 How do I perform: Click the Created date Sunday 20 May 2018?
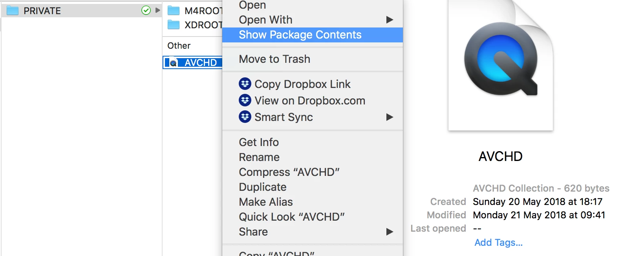[538, 202]
